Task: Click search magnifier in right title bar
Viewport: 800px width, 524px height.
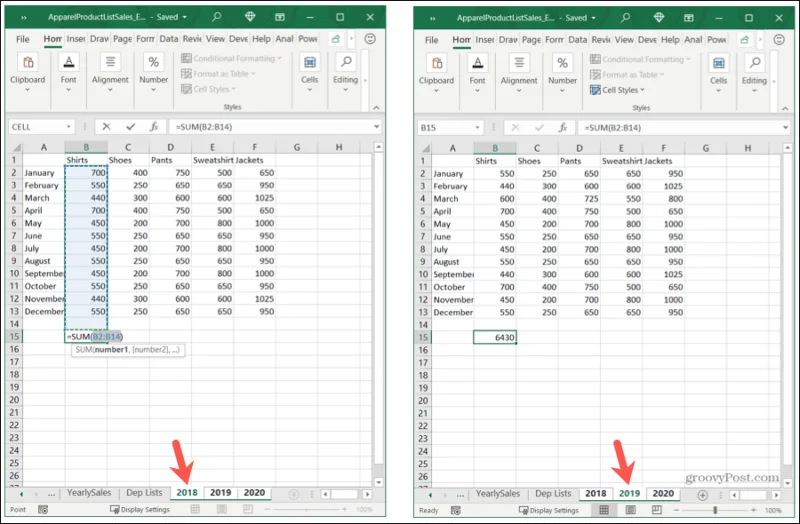Action: tap(626, 18)
